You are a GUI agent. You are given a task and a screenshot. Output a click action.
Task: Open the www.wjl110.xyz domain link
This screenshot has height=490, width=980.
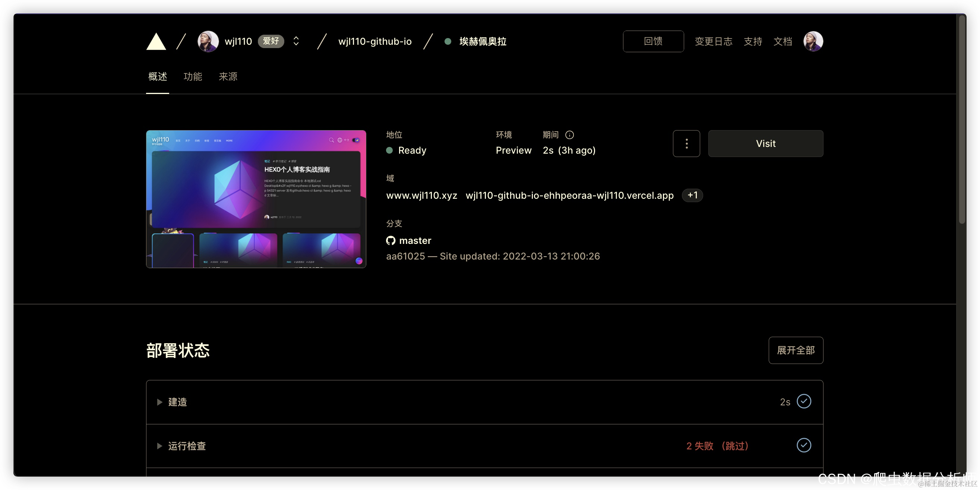(x=421, y=196)
